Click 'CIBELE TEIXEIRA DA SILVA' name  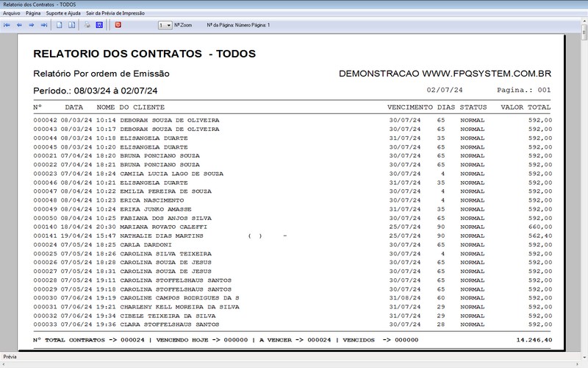(x=168, y=316)
